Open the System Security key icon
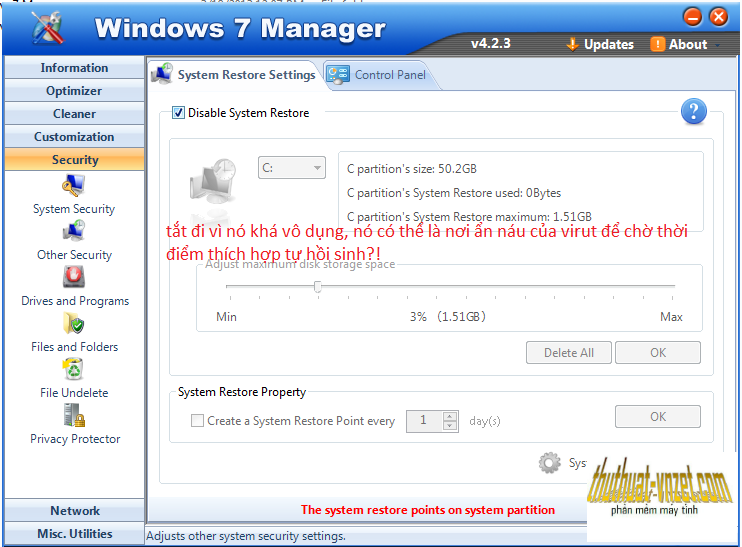742x547 pixels. (x=73, y=185)
